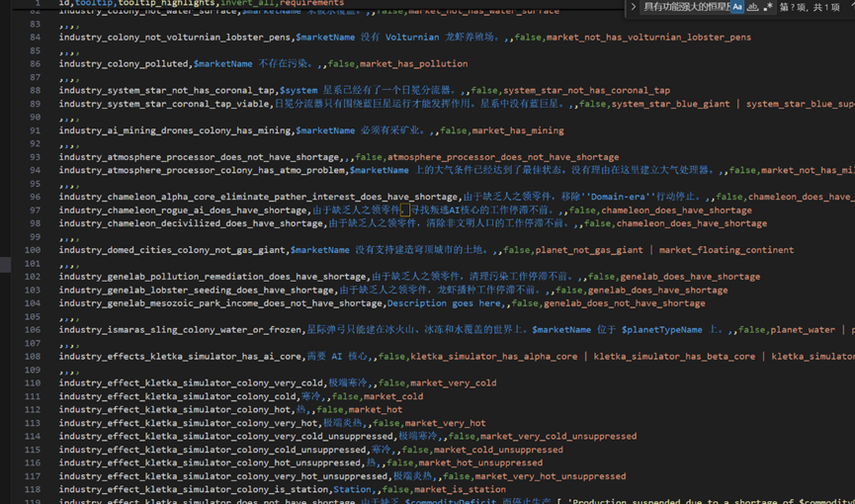Image resolution: width=855 pixels, height=504 pixels.
Task: Click line number 84 in gutter
Action: [36, 38]
